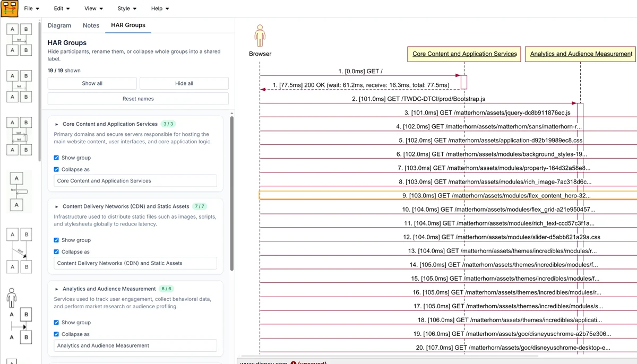Click the Reset names button
Viewport: 637px width, 364px height.
(x=137, y=99)
